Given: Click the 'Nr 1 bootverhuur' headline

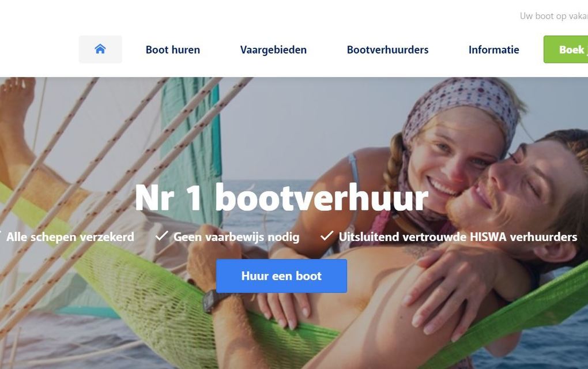Looking at the screenshot, I should point(281,198).
